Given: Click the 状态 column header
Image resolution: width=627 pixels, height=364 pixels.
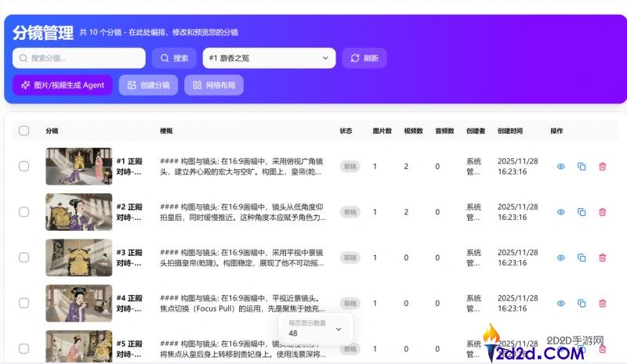Looking at the screenshot, I should pyautogui.click(x=346, y=131).
